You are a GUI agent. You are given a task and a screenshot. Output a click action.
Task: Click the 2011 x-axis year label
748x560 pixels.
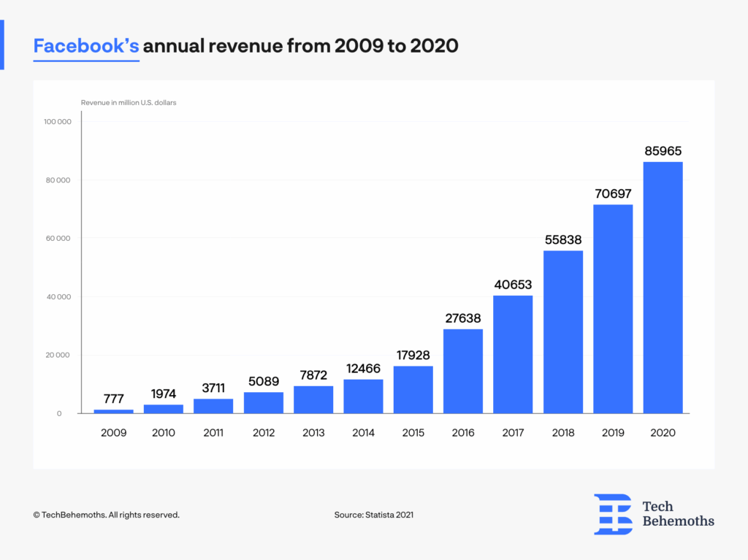213,433
